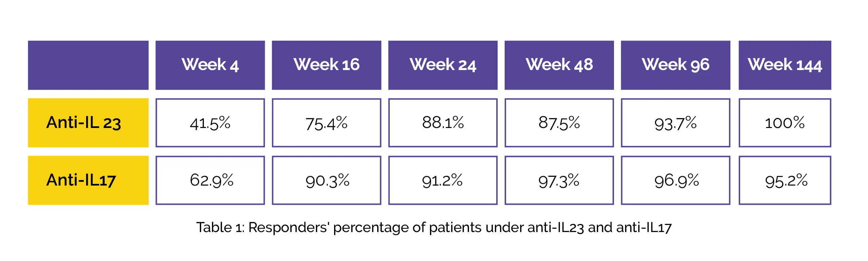Screen dimensions: 868x261
Task: Click the Week 96 header cell
Action: 675,65
